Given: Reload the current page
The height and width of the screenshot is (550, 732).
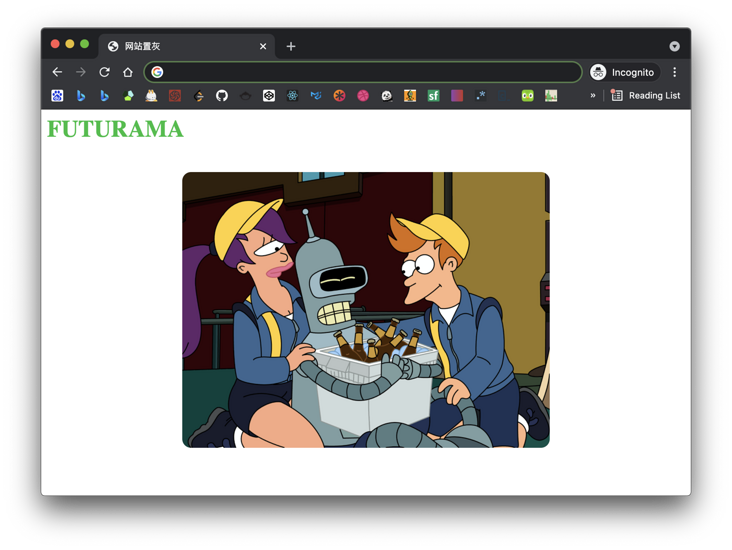Looking at the screenshot, I should 104,72.
